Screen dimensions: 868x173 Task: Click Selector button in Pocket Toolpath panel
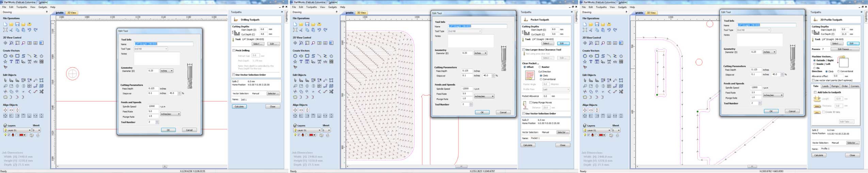click(563, 132)
